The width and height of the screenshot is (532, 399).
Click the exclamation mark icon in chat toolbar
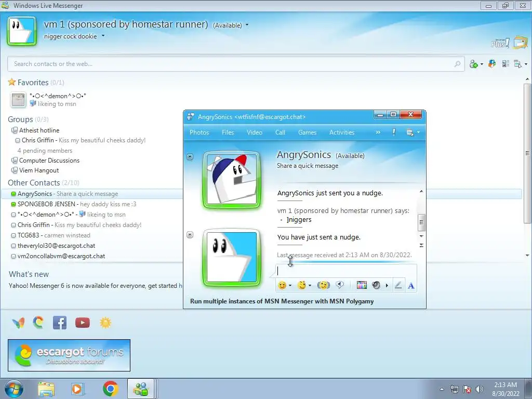pyautogui.click(x=394, y=132)
